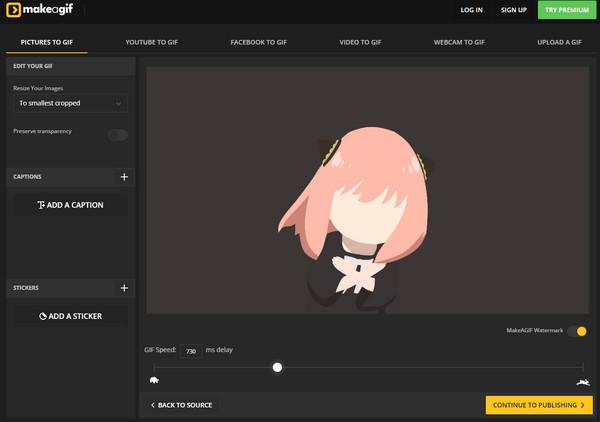Toggle the Preserve transparency switch
Viewport: 600px width, 422px height.
(x=117, y=135)
